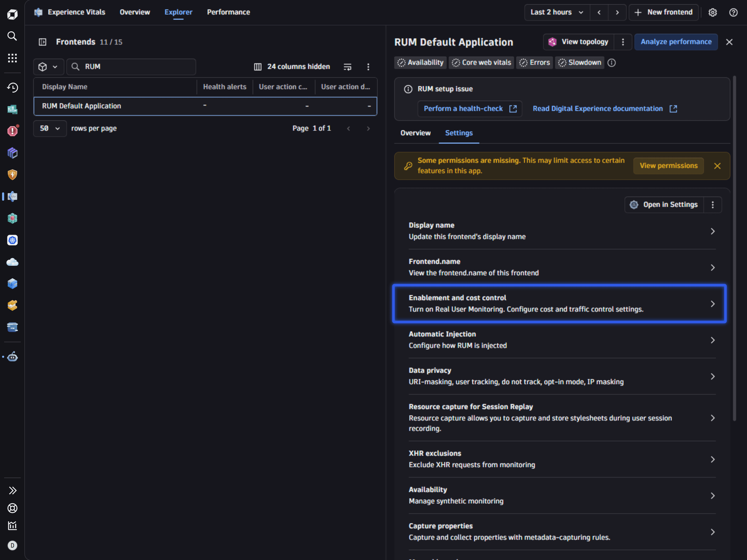Switch to the Performance tab

pyautogui.click(x=228, y=12)
